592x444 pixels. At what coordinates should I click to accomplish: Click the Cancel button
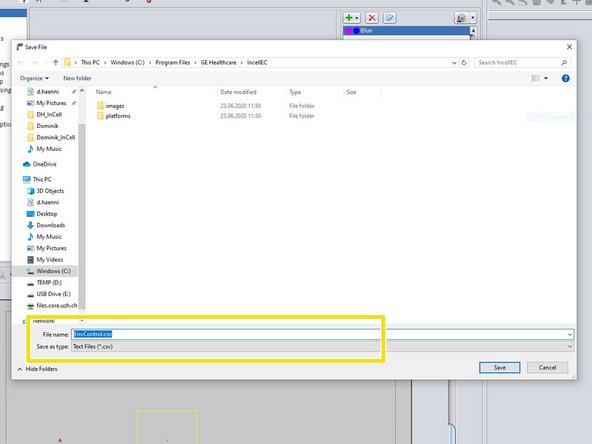[x=547, y=367]
